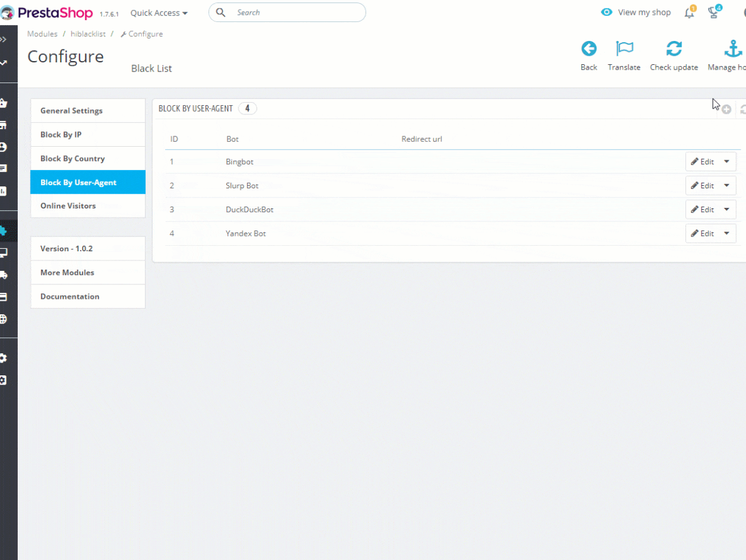Image resolution: width=746 pixels, height=560 pixels.
Task: Open Shop Parameters gear icon in sidebar
Action: 3,358
